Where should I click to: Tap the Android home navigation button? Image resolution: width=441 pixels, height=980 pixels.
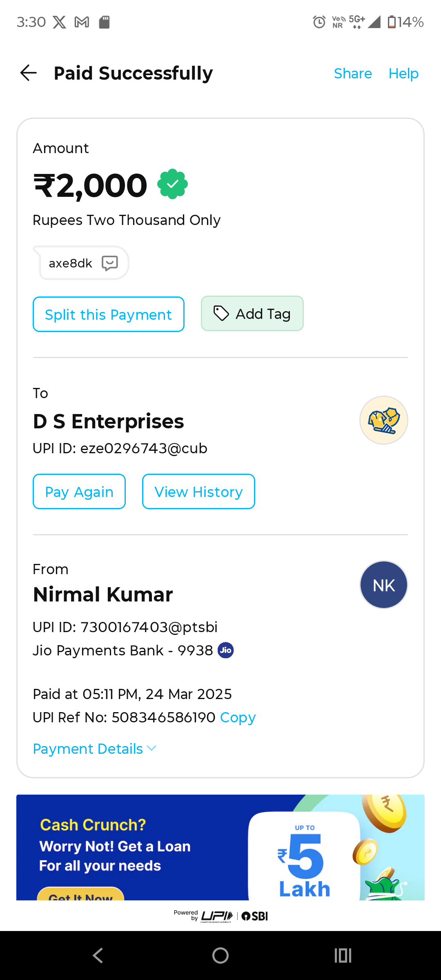pyautogui.click(x=220, y=955)
